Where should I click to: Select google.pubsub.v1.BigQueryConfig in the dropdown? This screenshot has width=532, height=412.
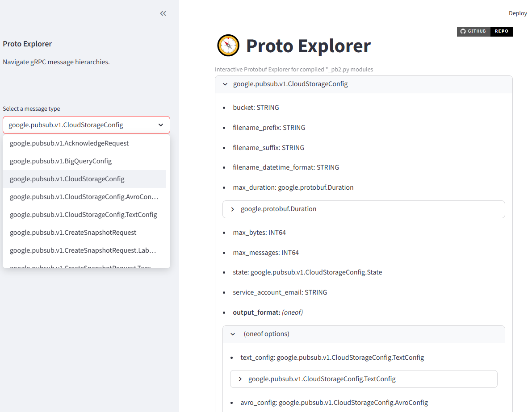(x=61, y=161)
